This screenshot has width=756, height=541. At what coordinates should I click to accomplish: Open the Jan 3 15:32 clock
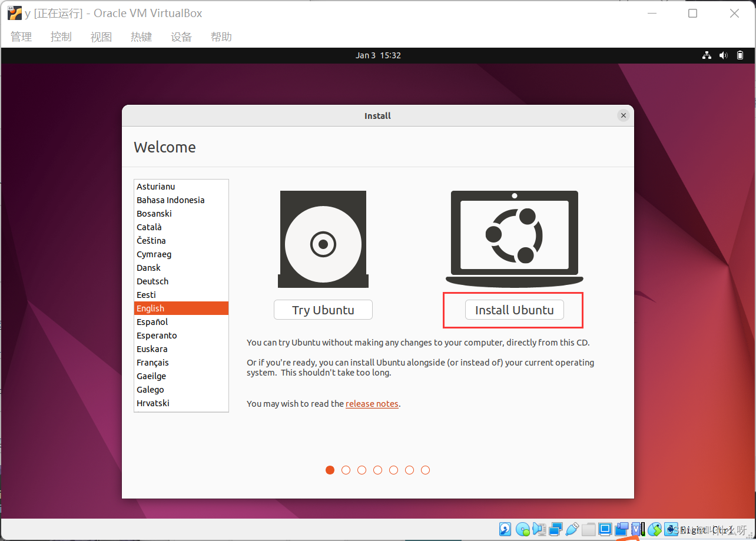pos(378,55)
